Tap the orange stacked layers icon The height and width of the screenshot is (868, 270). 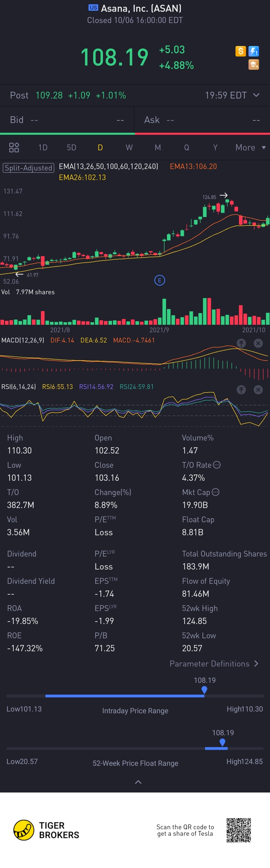pos(253,64)
